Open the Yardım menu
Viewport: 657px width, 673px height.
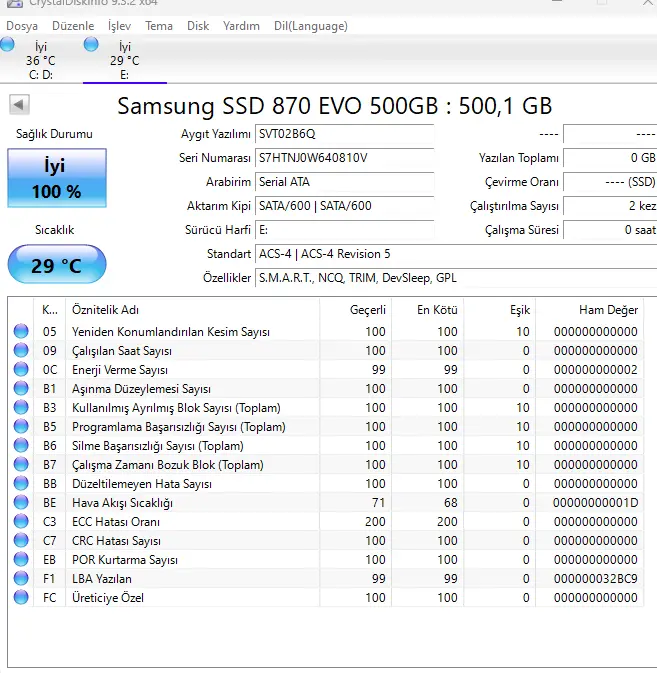[x=241, y=26]
